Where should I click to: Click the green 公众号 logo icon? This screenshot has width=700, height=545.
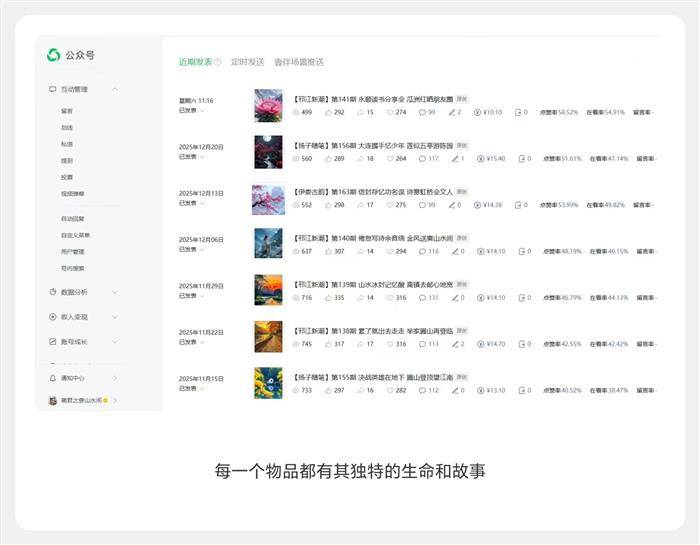[x=53, y=55]
